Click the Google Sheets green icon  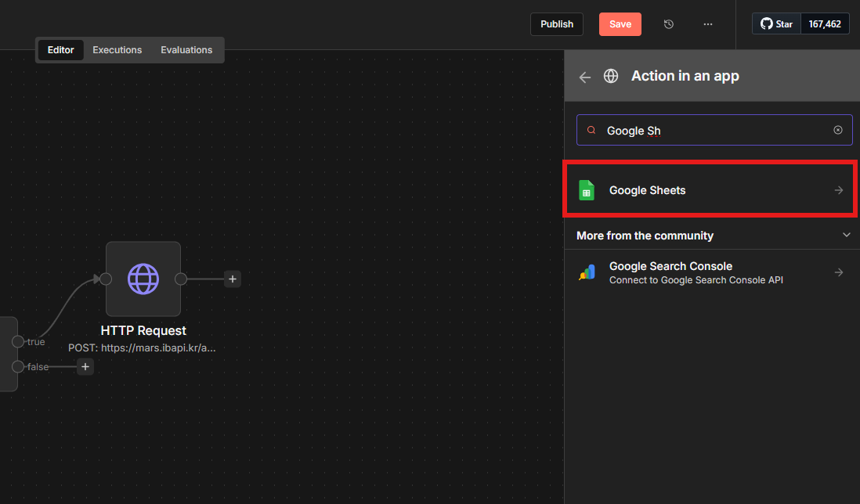click(x=587, y=190)
